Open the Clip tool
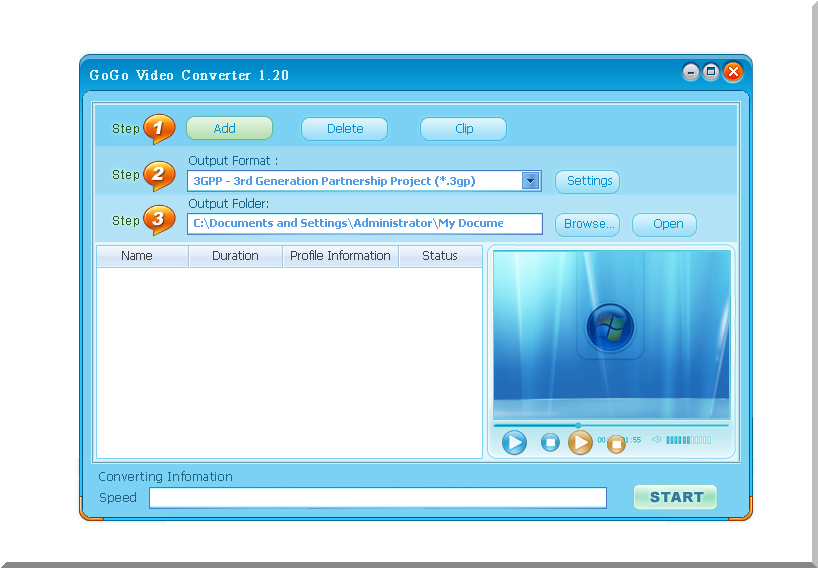Image resolution: width=818 pixels, height=568 pixels. pyautogui.click(x=463, y=128)
